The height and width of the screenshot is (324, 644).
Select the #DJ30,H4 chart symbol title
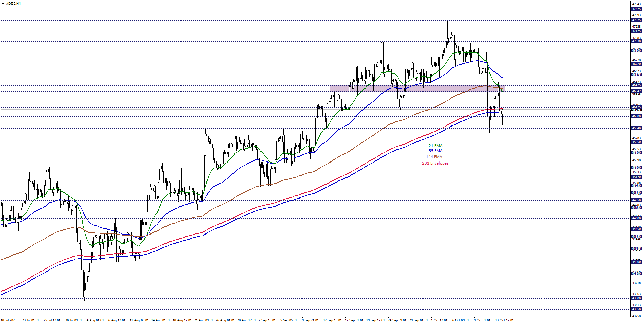point(13,4)
